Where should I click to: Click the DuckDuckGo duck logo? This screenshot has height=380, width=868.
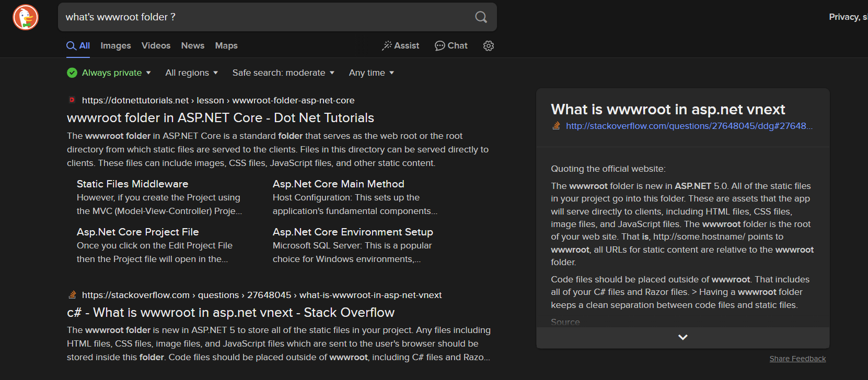pyautogui.click(x=26, y=17)
